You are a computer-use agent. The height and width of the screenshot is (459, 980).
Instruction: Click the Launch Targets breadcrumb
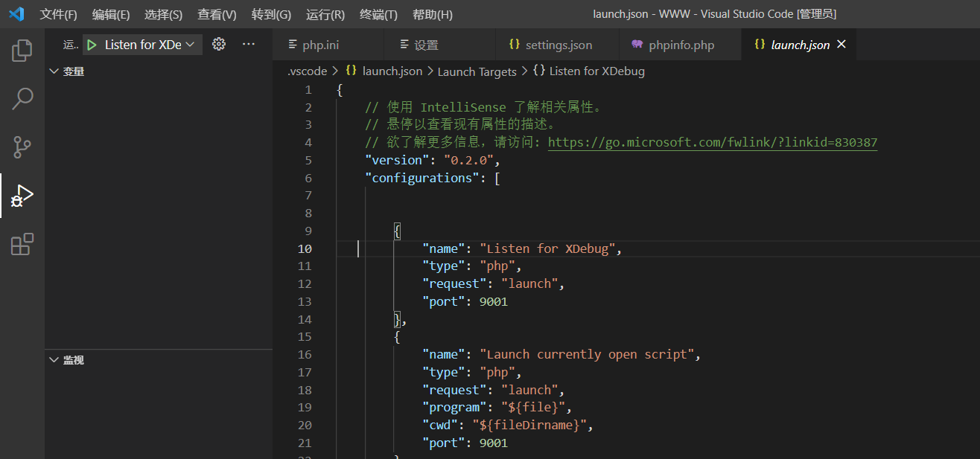(477, 71)
